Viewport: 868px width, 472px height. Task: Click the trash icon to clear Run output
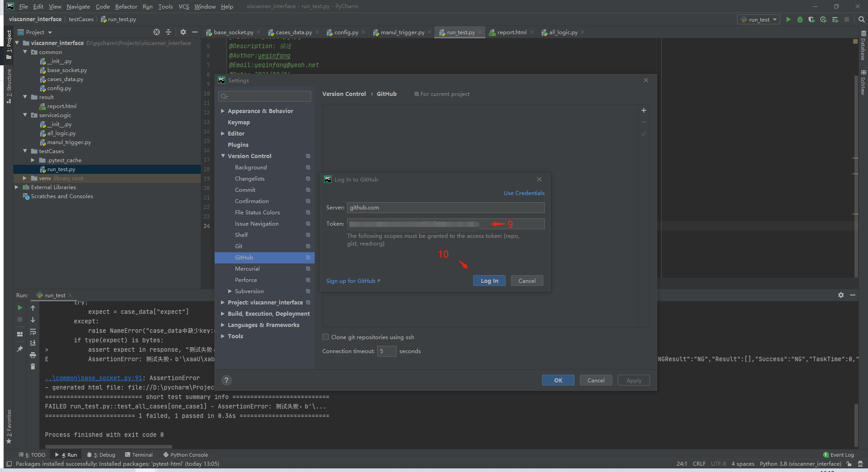(33, 367)
